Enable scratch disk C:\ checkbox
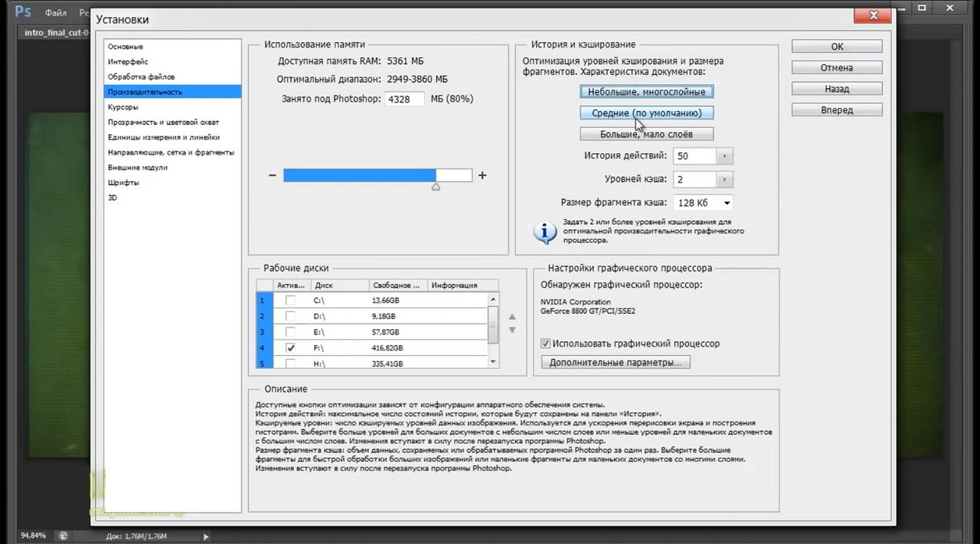Image resolution: width=980 pixels, height=544 pixels. [x=290, y=301]
